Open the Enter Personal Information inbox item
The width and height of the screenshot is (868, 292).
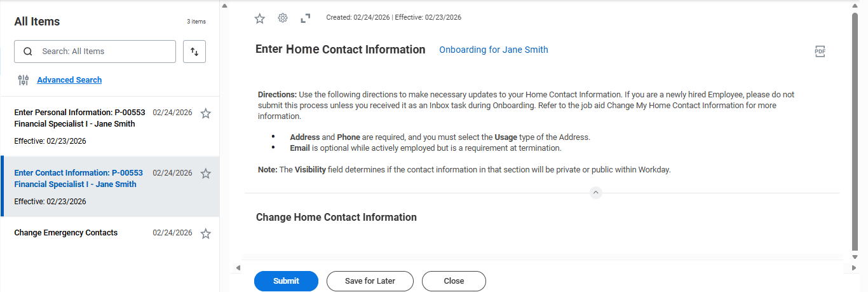pos(79,118)
